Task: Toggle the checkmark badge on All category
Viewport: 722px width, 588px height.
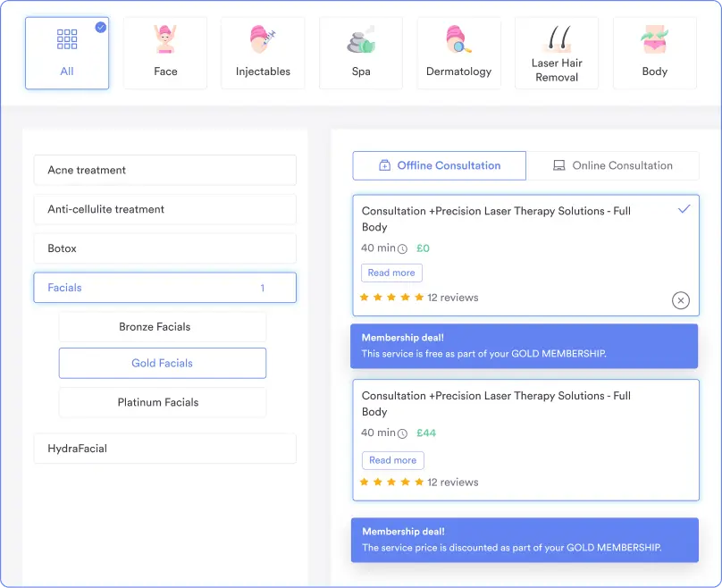Action: pos(101,27)
